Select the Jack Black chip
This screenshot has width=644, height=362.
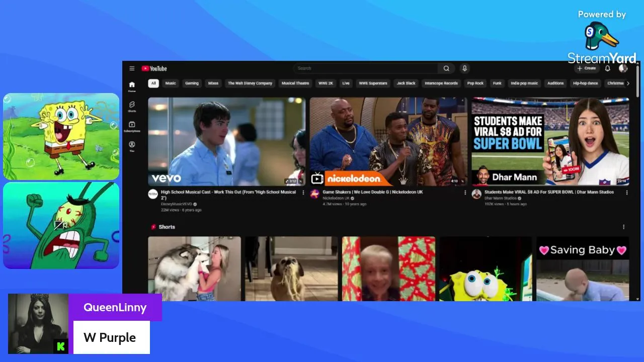pos(406,83)
